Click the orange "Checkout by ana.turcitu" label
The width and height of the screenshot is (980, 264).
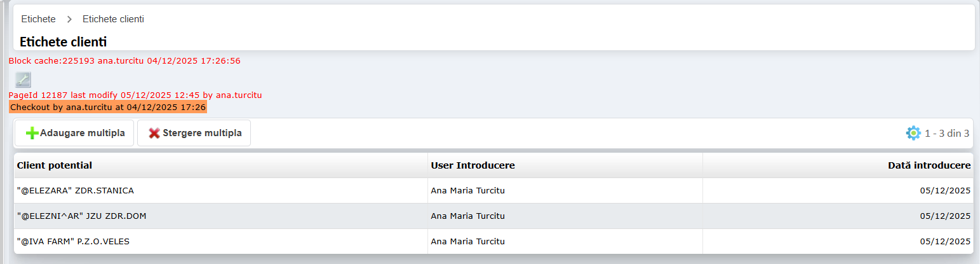click(108, 107)
